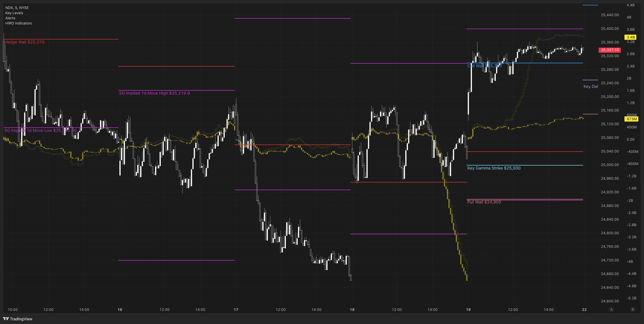Select the Put Wall $24,900 label
The image size is (644, 324).
[484, 202]
